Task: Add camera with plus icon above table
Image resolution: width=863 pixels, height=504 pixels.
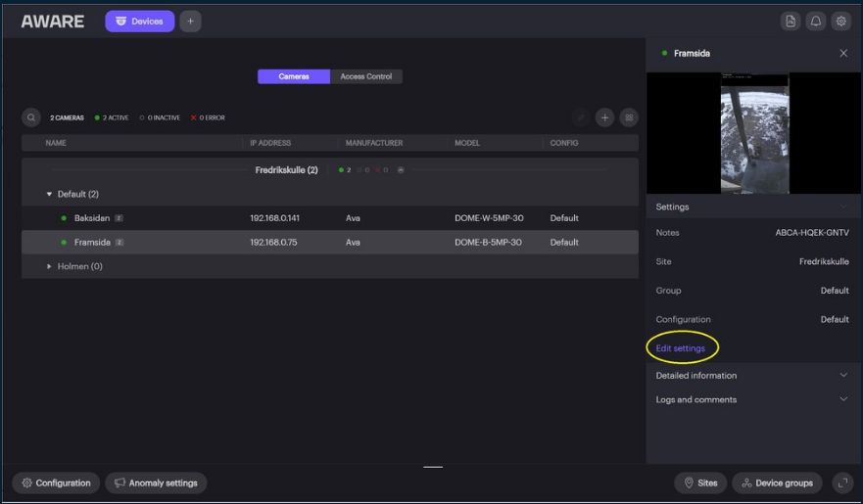Action: click(x=604, y=117)
